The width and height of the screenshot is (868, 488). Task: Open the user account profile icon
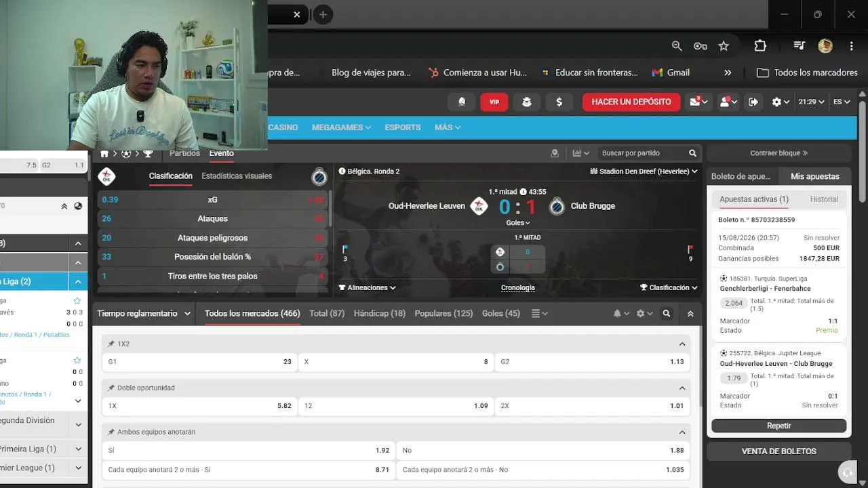(x=728, y=102)
